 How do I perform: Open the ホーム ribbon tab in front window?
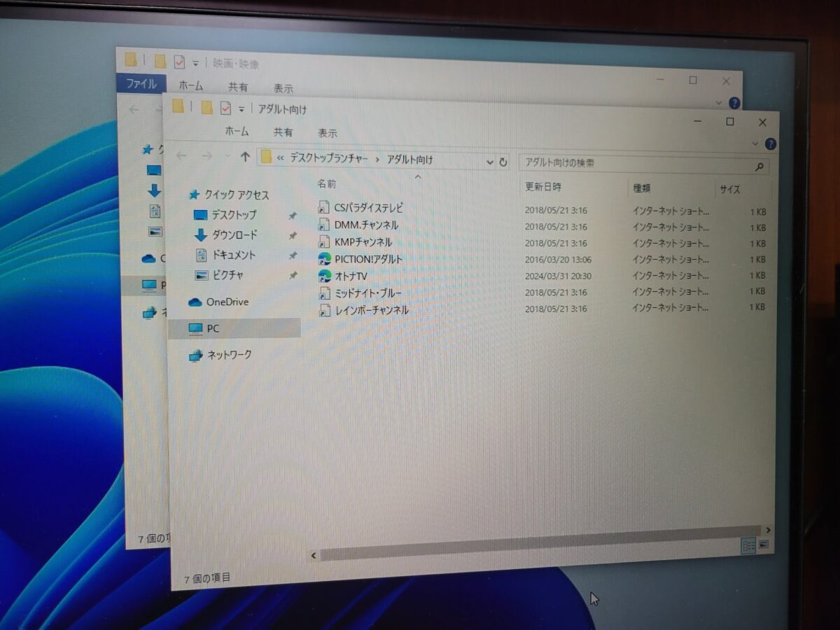[237, 131]
